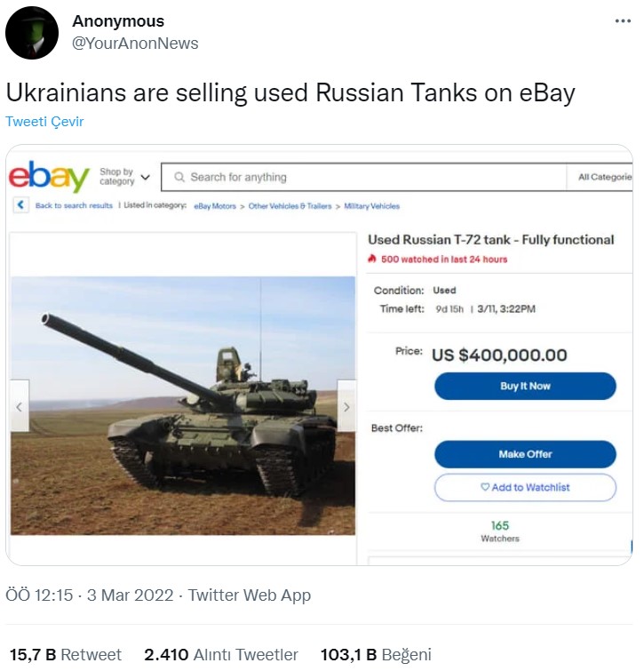This screenshot has height=671, width=644.
Task: Click Tweeti Çevir translate link
Action: tap(44, 122)
